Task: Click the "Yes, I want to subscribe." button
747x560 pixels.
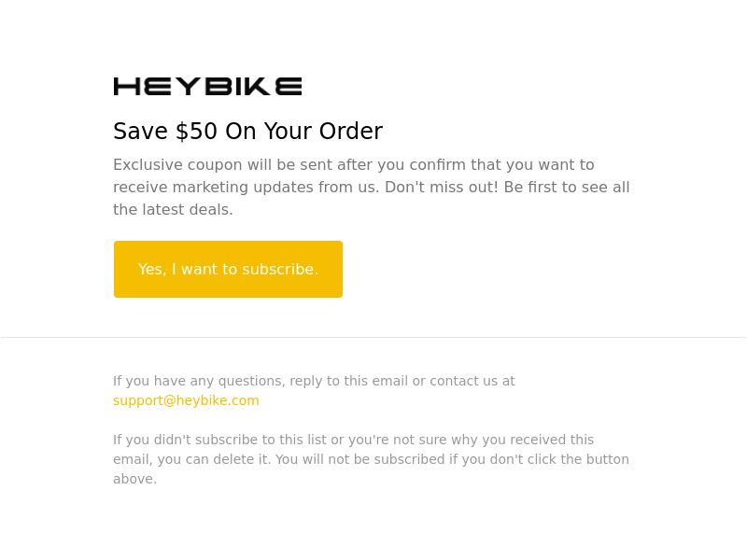Action: coord(228,269)
